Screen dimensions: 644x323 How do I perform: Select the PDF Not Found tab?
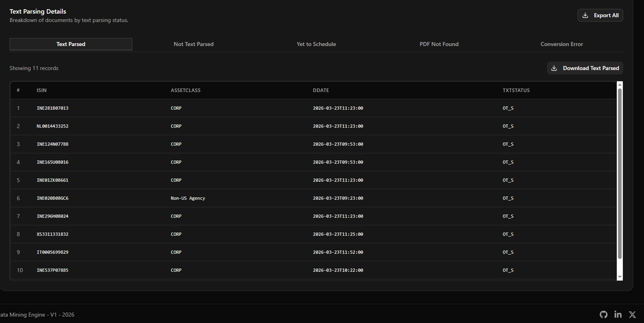[439, 44]
